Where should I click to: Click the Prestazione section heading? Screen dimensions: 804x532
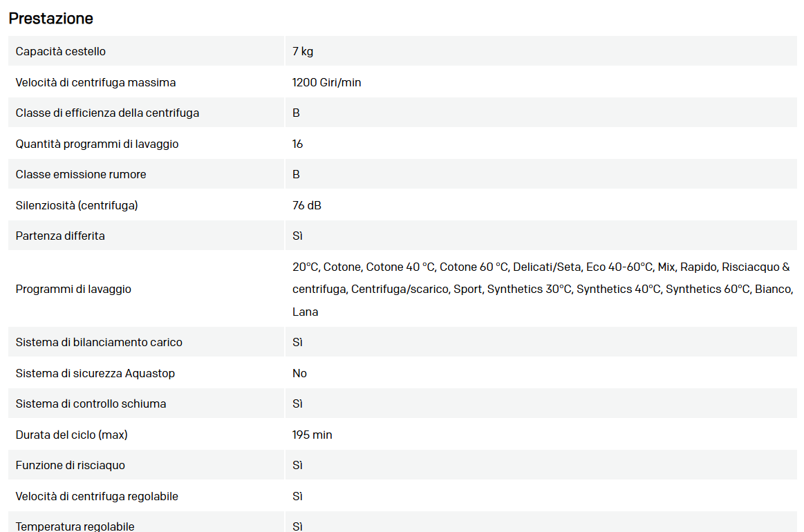[x=50, y=19]
